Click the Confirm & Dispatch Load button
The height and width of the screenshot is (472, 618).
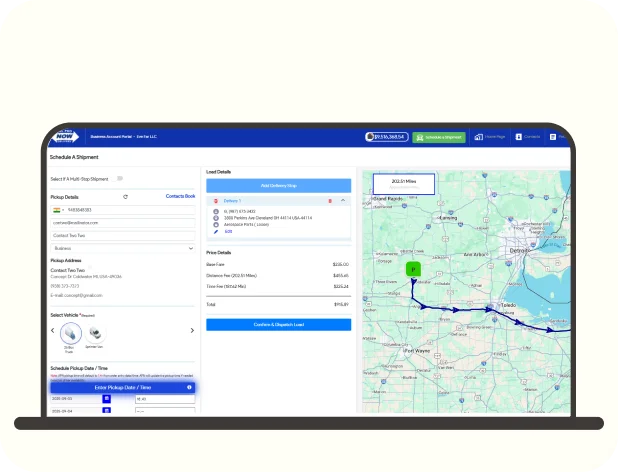[278, 325]
